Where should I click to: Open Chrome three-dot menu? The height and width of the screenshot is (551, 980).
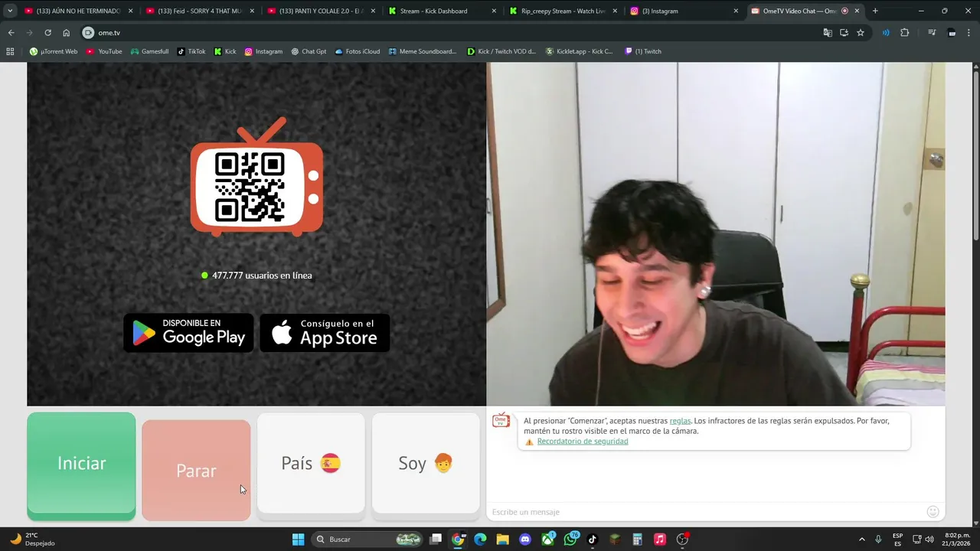click(x=969, y=33)
